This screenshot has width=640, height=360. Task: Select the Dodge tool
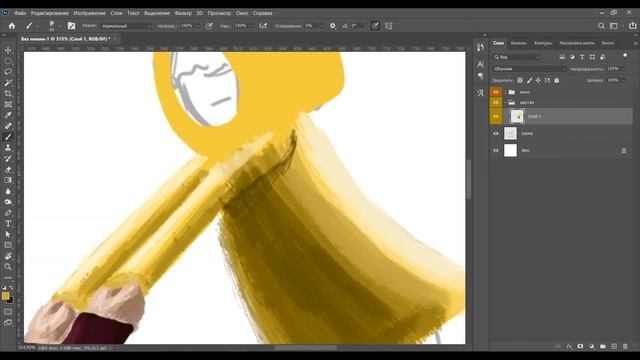pyautogui.click(x=8, y=202)
